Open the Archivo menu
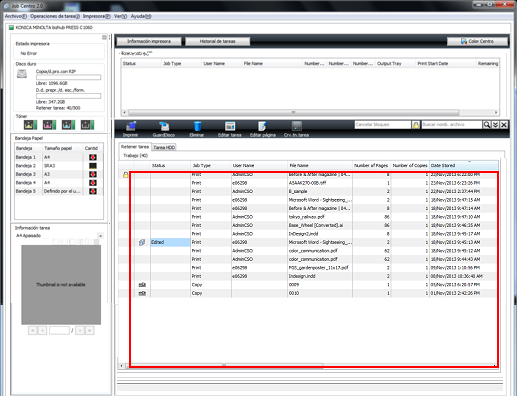This screenshot has height=396, width=517. pos(15,16)
